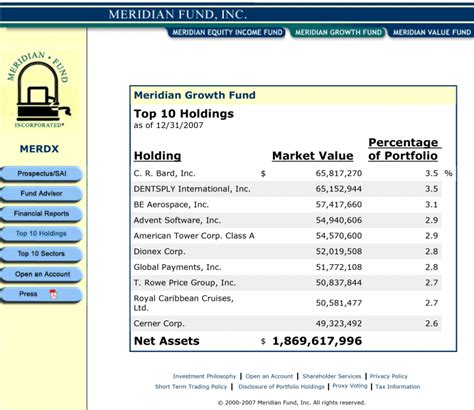
Task: Click market value 54,570,600
Action: [339, 236]
